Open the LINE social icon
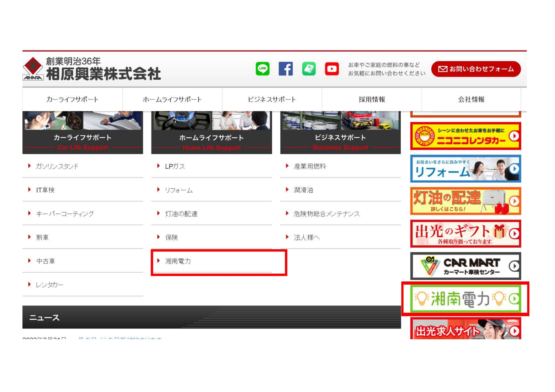This screenshot has width=555, height=392. [262, 69]
